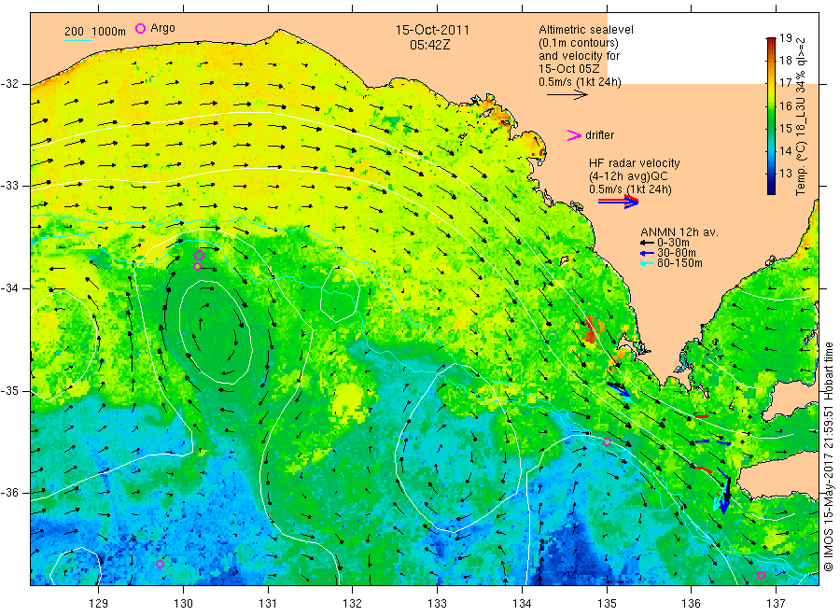Click the 'HF radar velocity' heading
840x616 pixels.
coord(635,162)
